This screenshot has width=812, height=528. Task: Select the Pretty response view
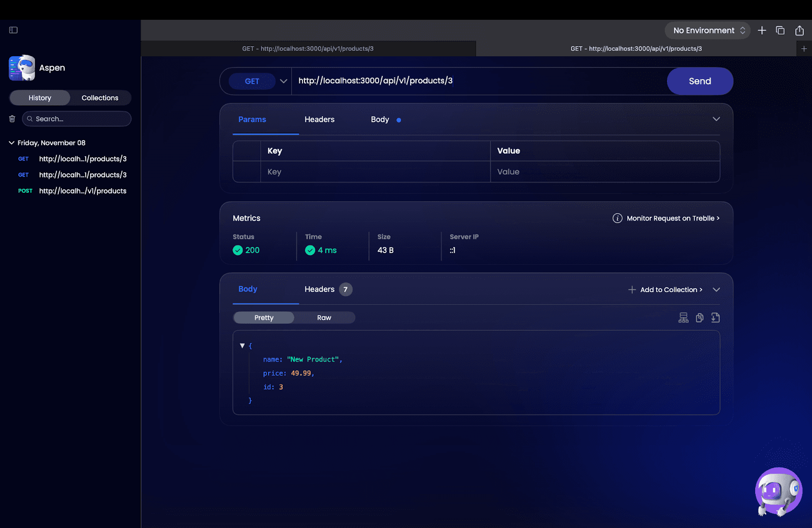pos(263,317)
